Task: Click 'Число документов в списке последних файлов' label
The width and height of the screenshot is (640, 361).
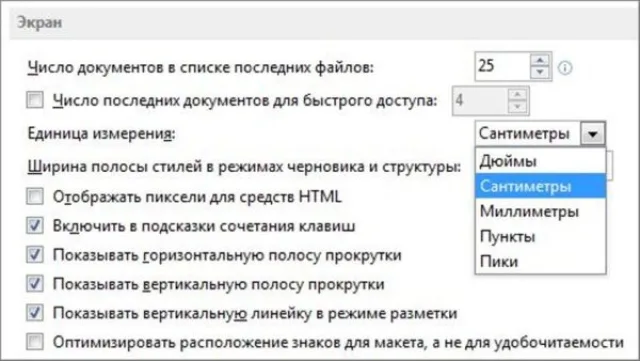Action: click(x=200, y=67)
